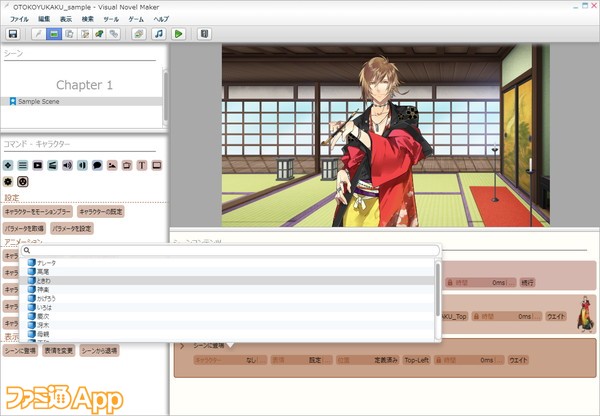Choose 神楽 from character list
This screenshot has width=600, height=416.
pos(227,290)
